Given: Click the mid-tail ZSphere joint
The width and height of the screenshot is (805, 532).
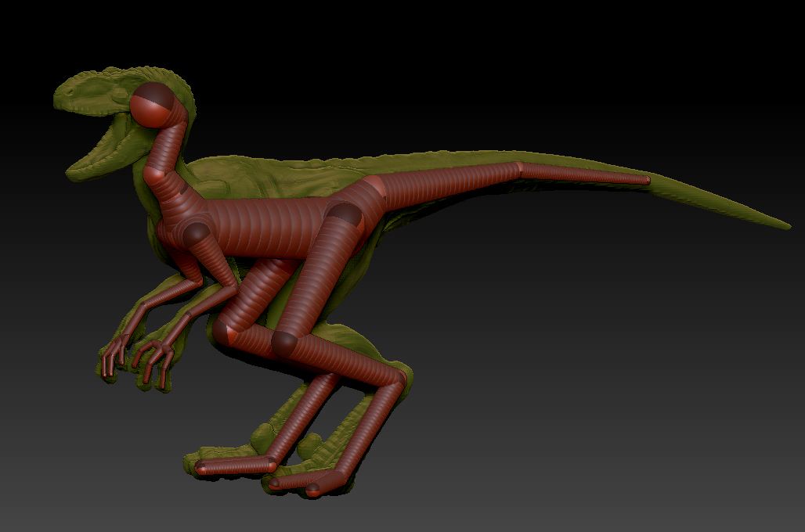Looking at the screenshot, I should pos(519,170).
